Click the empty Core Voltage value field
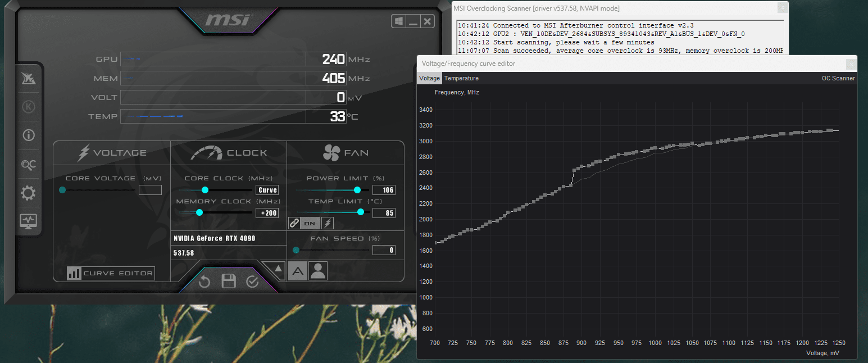The width and height of the screenshot is (868, 363). tap(150, 190)
